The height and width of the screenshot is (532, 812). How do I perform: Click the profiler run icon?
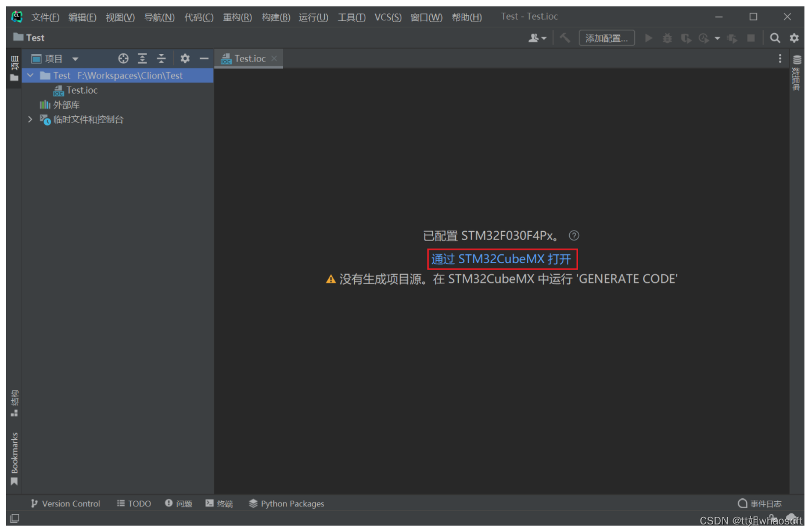pyautogui.click(x=704, y=38)
